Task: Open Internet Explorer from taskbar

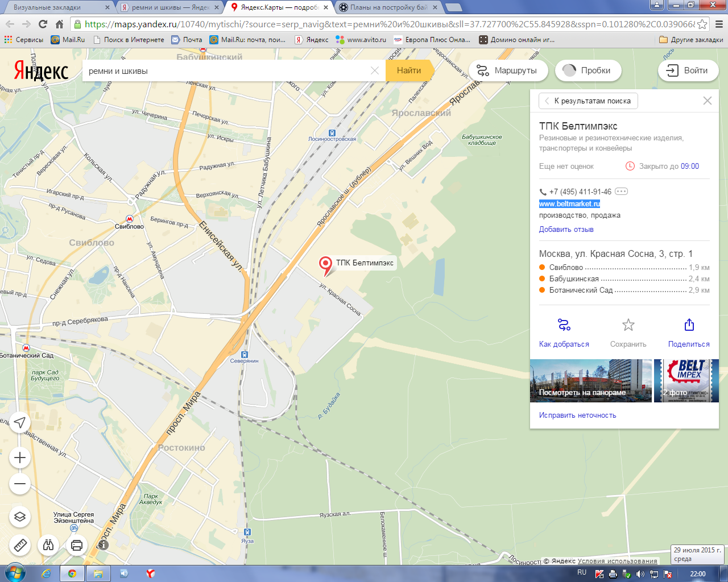Action: tap(46, 573)
